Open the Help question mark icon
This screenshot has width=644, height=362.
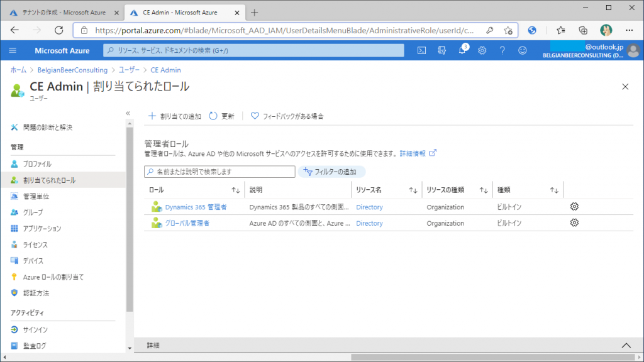tap(502, 50)
